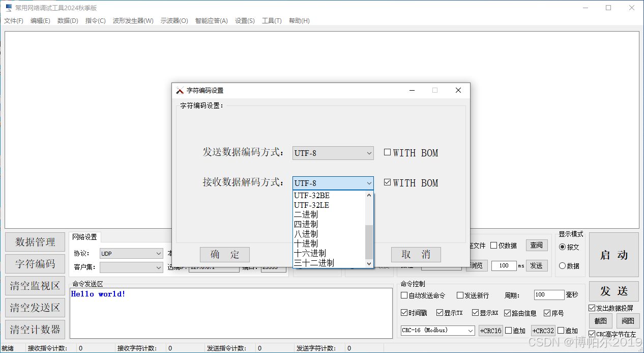Screen dimensions: 644x353
Task: Choose 八进制 in the dropdown list
Action: (x=329, y=234)
